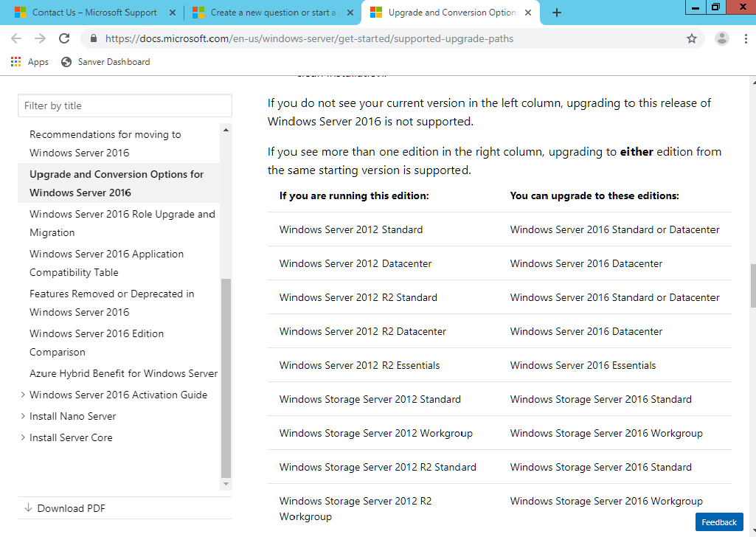Click the Windows Storage Server 2012 Standard cell

tap(370, 399)
